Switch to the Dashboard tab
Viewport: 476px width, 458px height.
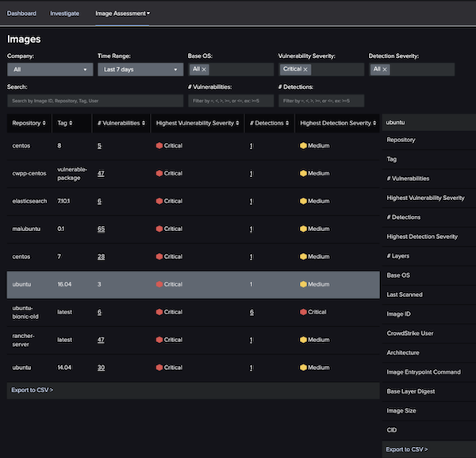[21, 13]
